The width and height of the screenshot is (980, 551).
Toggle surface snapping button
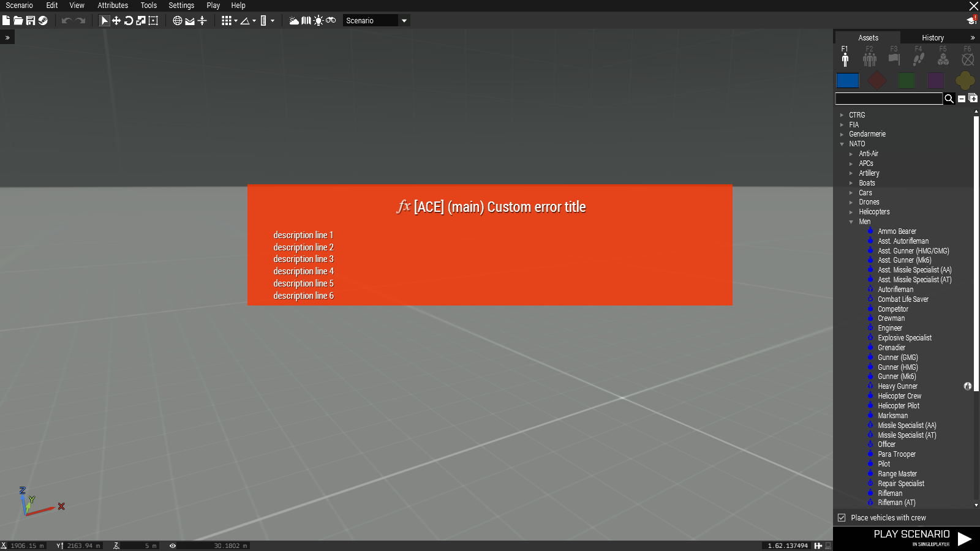190,20
